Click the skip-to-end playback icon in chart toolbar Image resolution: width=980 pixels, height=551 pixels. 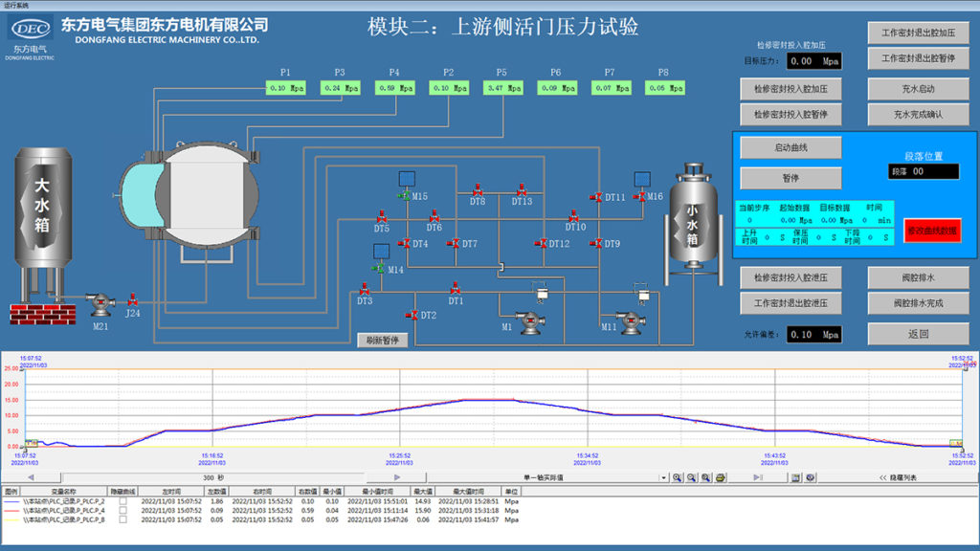pyautogui.click(x=758, y=477)
